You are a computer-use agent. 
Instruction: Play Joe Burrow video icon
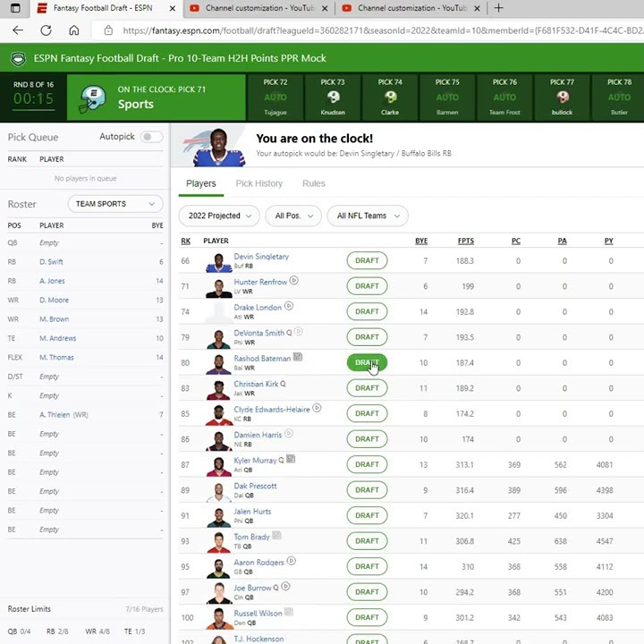[286, 586]
